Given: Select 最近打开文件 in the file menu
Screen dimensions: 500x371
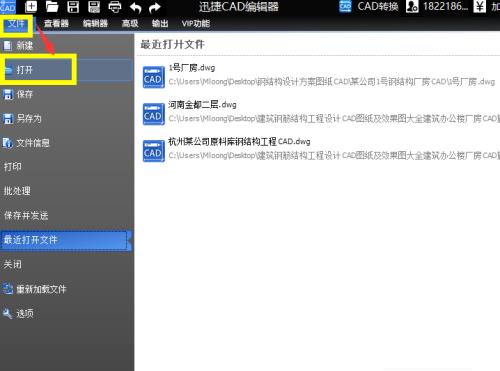Looking at the screenshot, I should (66, 240).
